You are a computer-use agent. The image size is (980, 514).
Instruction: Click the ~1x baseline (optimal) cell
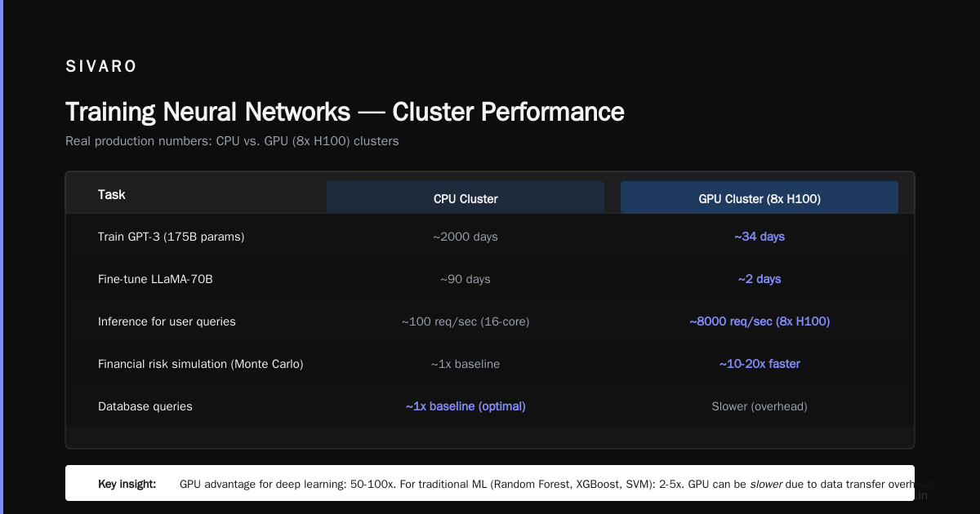tap(465, 406)
